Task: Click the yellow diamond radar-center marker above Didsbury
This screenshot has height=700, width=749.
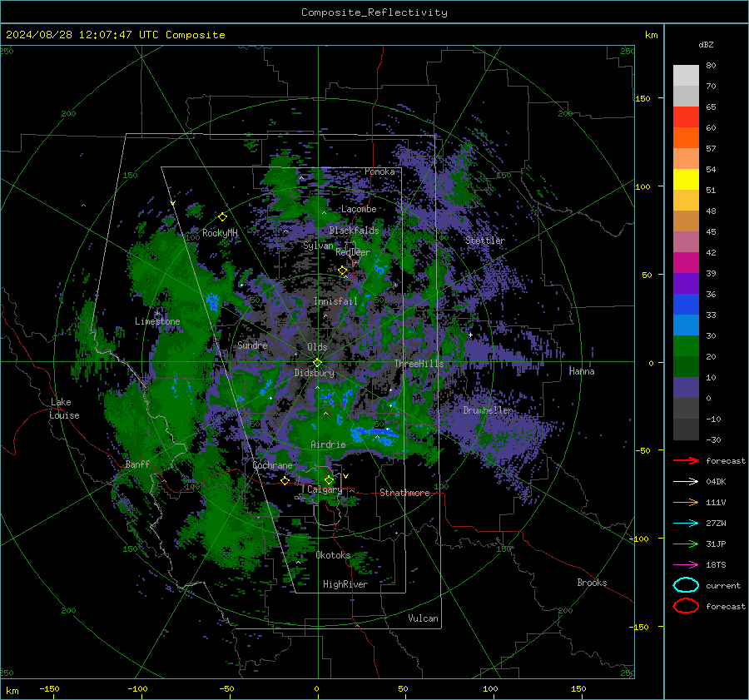Action: (317, 363)
